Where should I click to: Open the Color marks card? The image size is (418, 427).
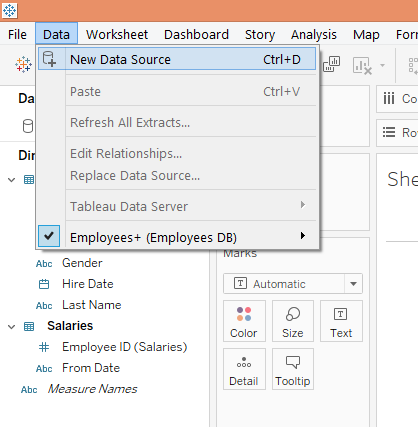[244, 321]
